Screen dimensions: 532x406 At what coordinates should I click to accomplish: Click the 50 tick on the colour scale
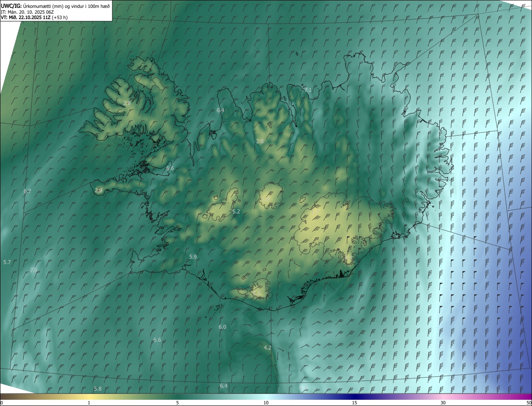[x=529, y=403]
